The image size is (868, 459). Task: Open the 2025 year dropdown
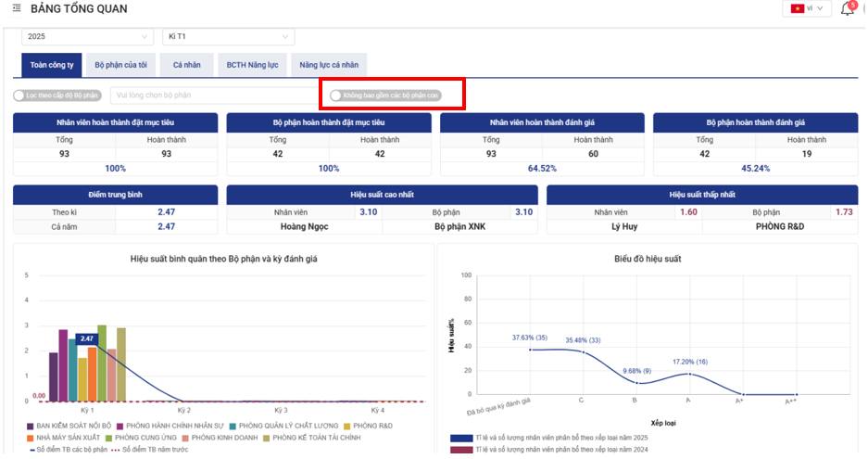tap(88, 37)
